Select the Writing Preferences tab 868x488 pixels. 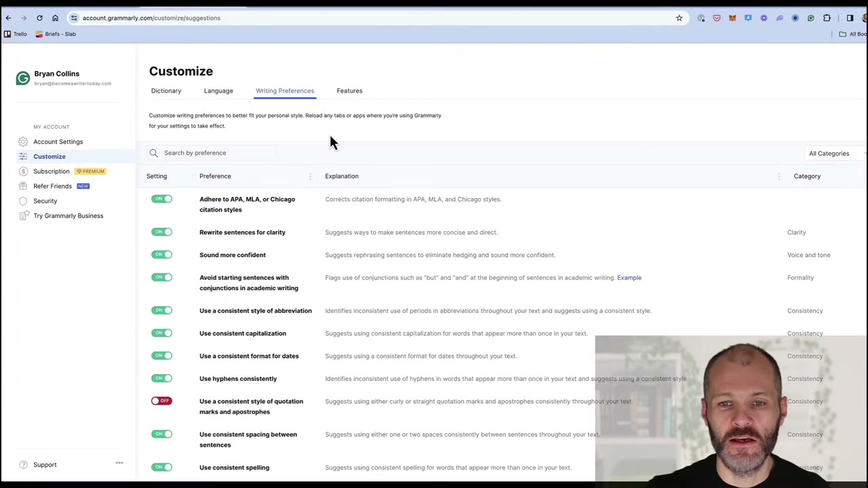pos(285,91)
